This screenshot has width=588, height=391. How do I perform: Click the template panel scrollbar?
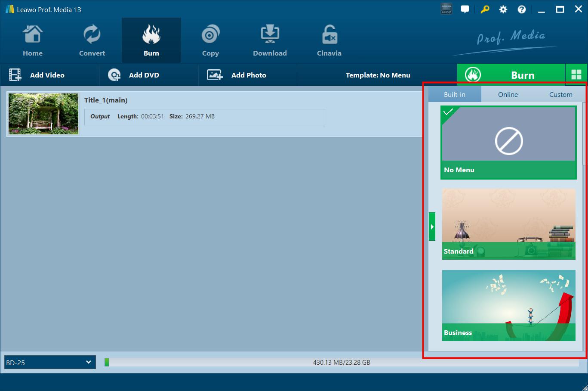(x=584, y=133)
